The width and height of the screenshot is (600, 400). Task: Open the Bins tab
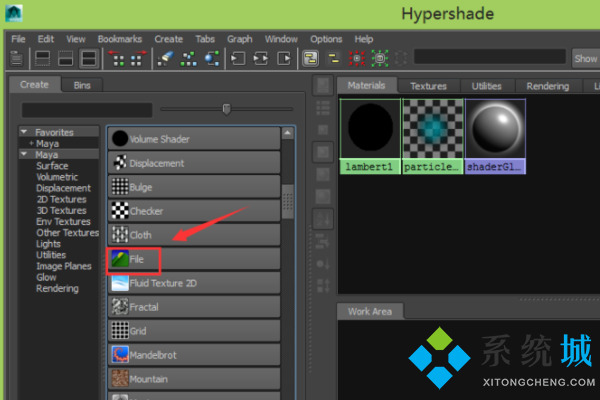[81, 85]
